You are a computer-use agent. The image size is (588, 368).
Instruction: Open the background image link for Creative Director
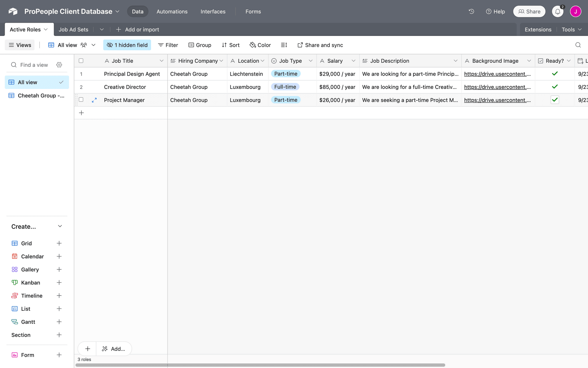point(497,87)
